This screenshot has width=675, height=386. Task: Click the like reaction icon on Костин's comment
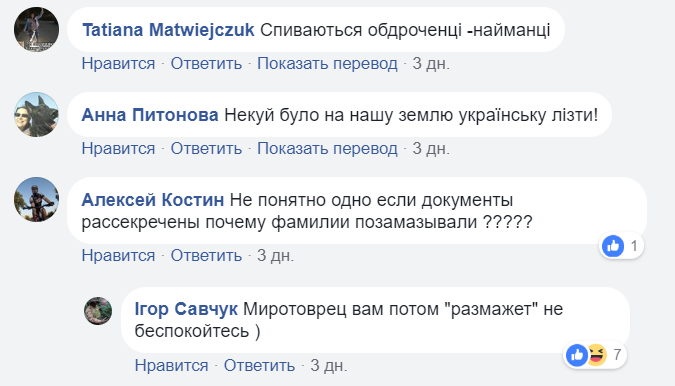pos(613,246)
